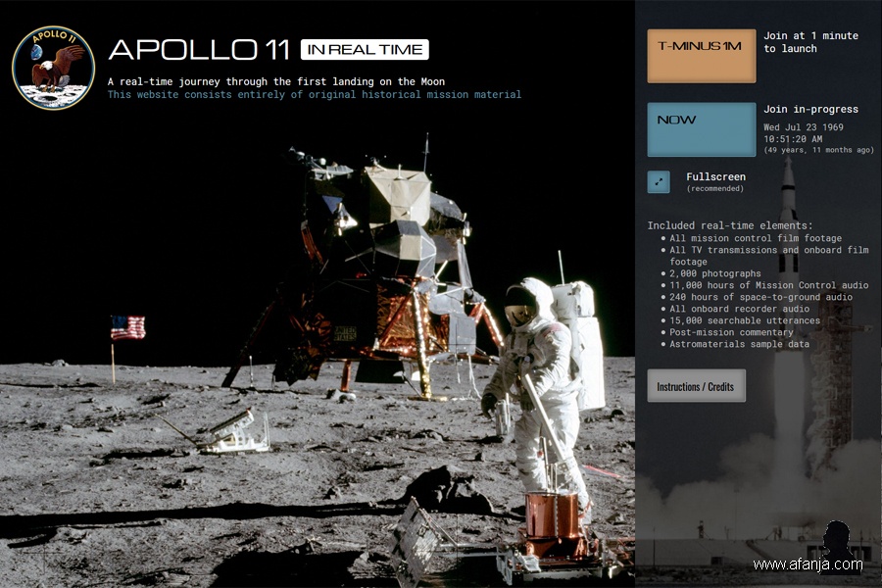
Task: Click "2,000 photographs" list item
Action: 714,273
